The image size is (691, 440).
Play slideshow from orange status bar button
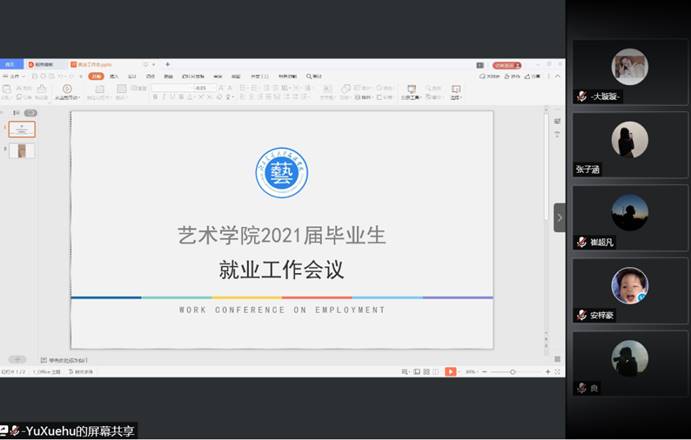[450, 372]
